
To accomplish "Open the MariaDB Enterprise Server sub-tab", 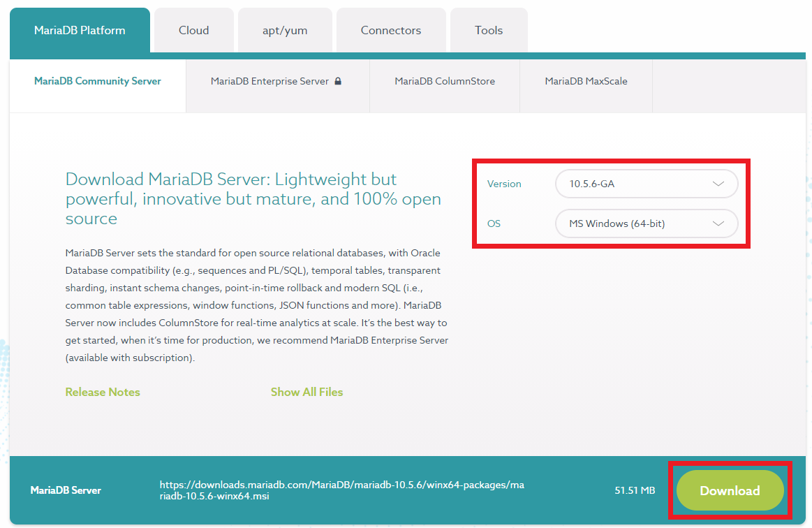I will coord(278,85).
